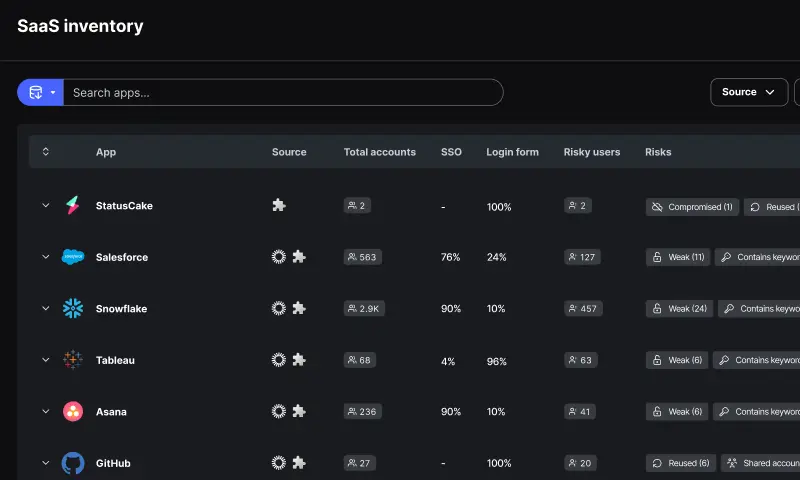Click Snowflake sunburst source icon
The image size is (800, 480).
[279, 309]
